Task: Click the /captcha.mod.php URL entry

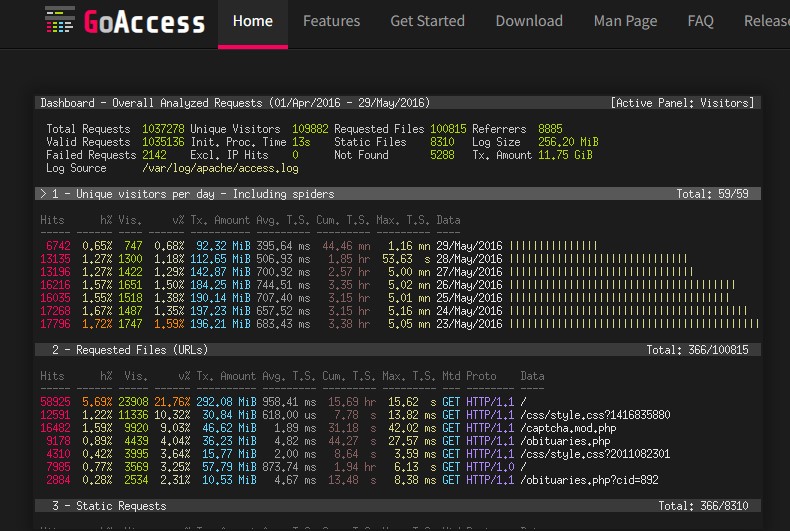Action: (x=568, y=428)
